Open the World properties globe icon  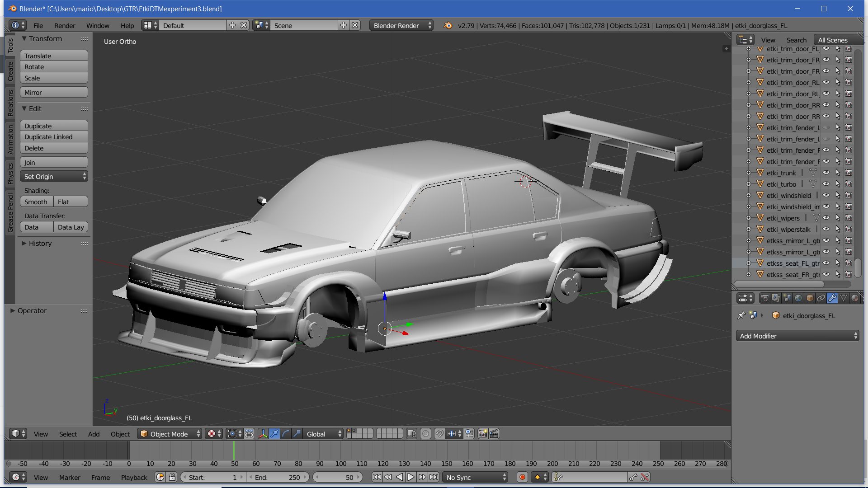tap(798, 298)
